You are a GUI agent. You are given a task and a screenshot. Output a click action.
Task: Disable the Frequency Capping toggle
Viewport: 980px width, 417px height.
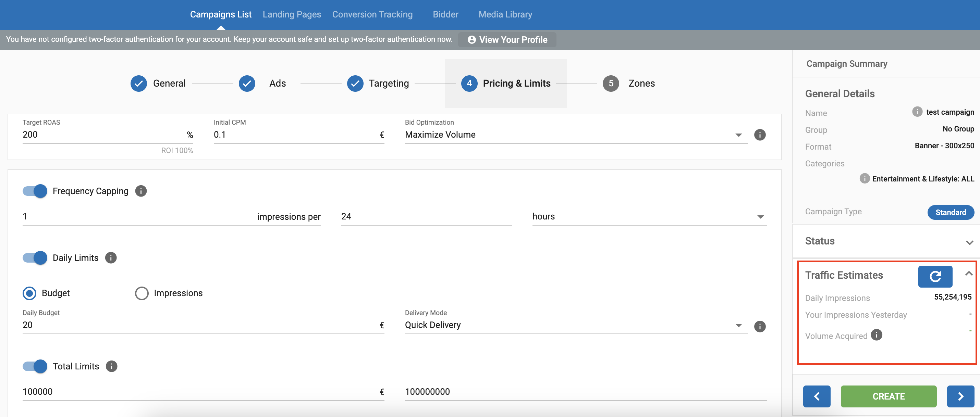[x=35, y=191]
